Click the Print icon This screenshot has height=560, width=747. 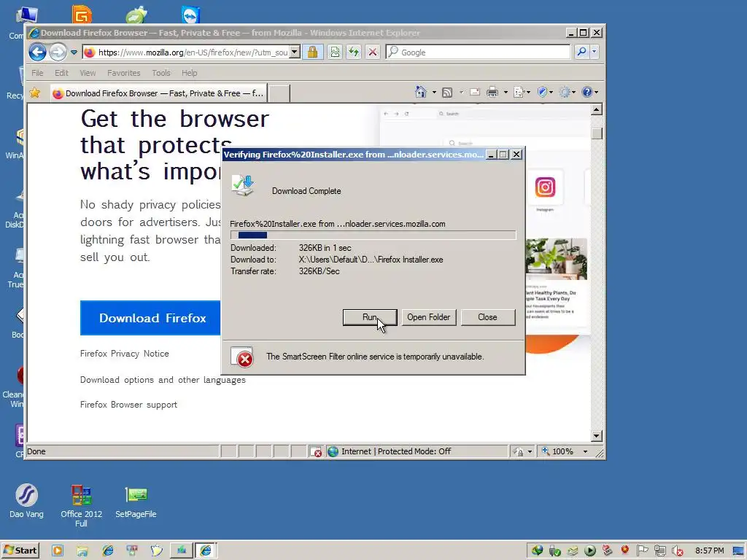coord(492,93)
